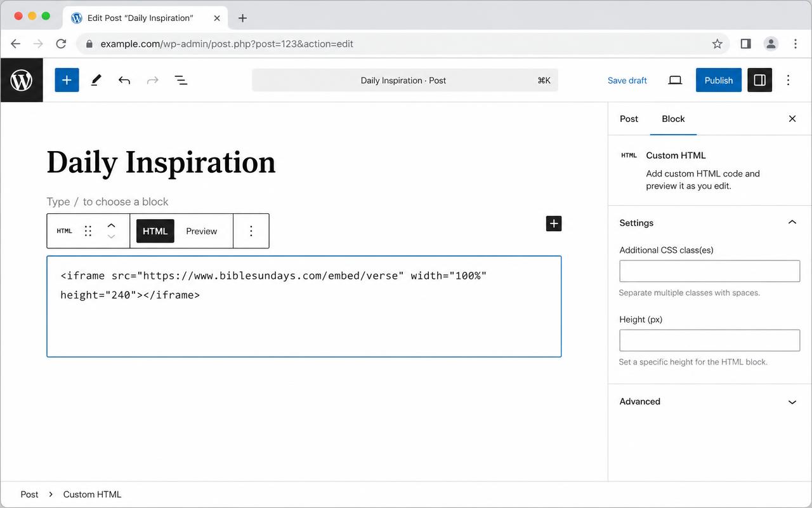Screen dimensions: 812x508
Task: Focus the Height (px) input field
Action: (709, 340)
